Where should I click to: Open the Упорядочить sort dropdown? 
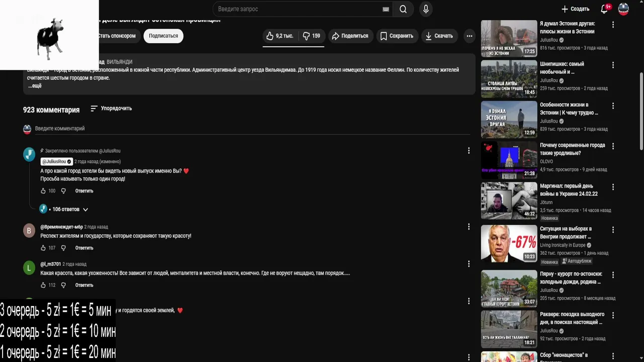[x=111, y=108]
